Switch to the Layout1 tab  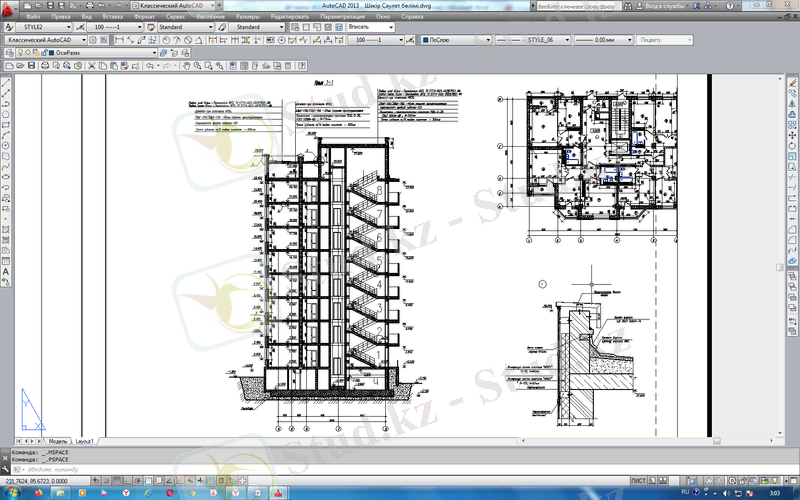[86, 441]
